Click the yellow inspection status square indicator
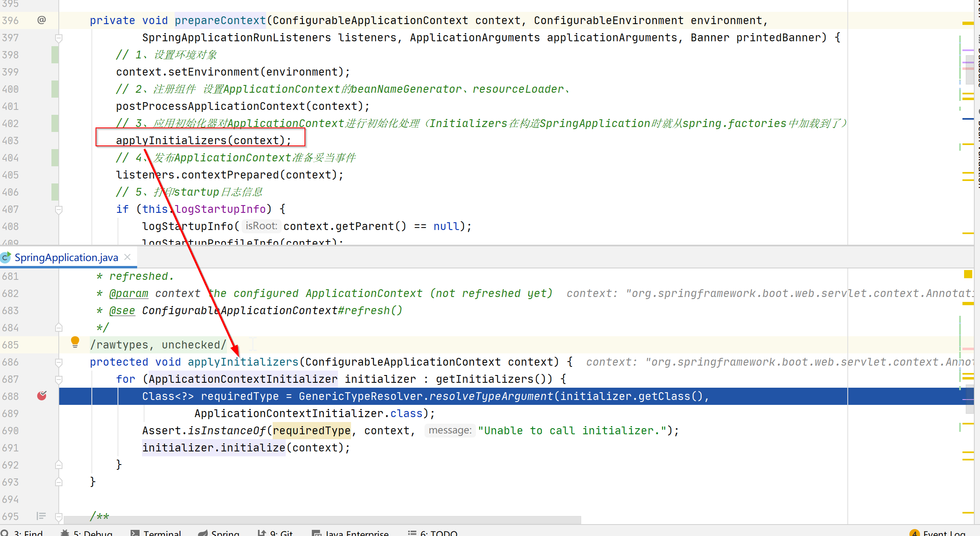Viewport: 980px width, 536px height. tap(968, 274)
